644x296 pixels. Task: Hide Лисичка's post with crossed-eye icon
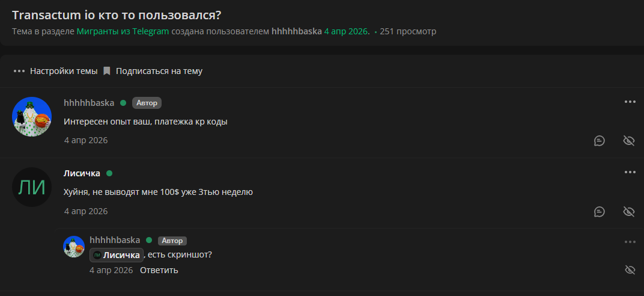(x=629, y=212)
